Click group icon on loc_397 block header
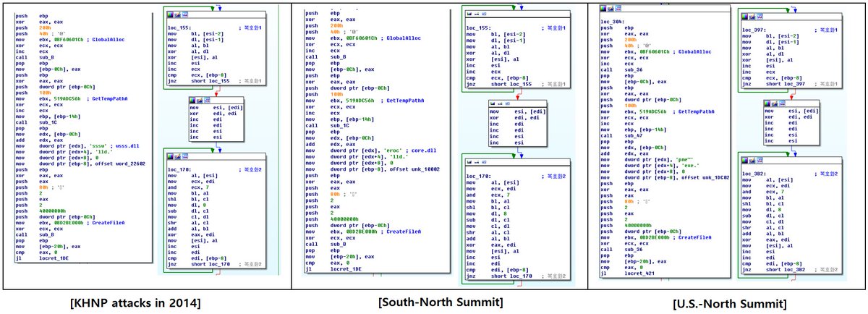The image size is (868, 314). point(759,16)
